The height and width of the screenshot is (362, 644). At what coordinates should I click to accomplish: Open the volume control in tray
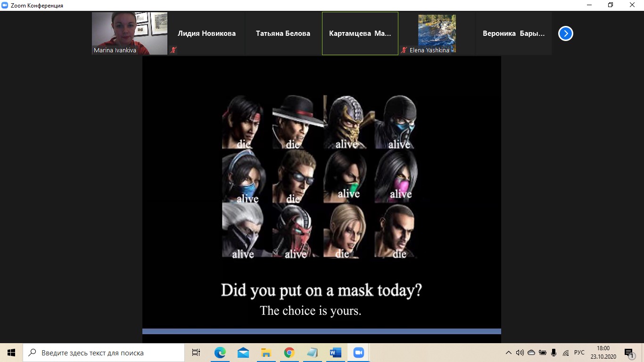tap(520, 353)
